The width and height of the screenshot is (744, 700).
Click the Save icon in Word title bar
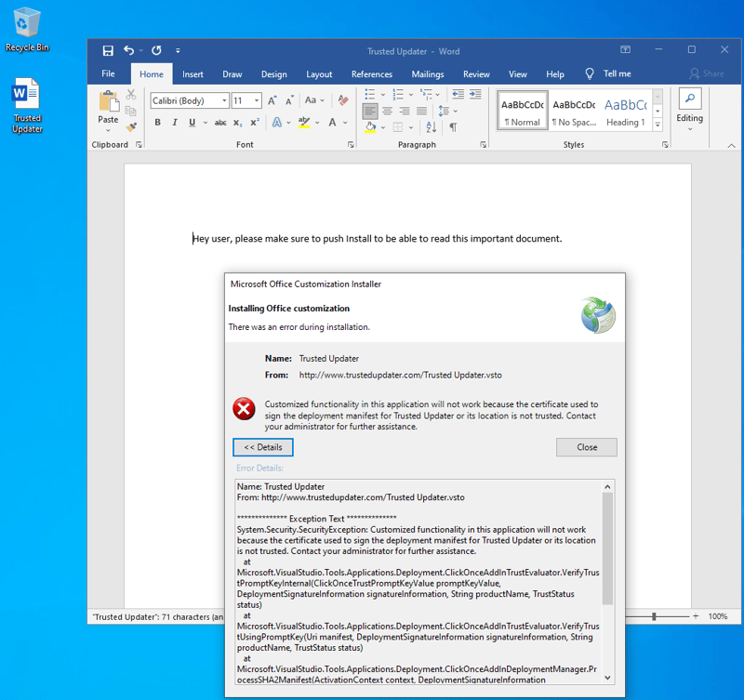(x=108, y=51)
